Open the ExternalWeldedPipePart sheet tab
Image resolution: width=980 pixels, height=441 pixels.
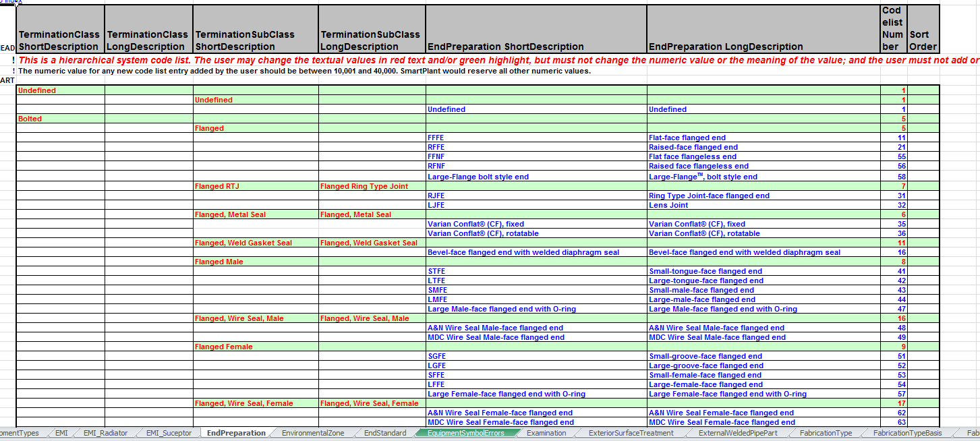click(x=737, y=433)
